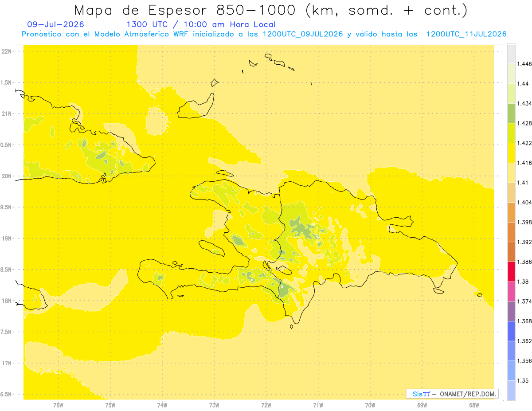Image resolution: width=532 pixels, height=411 pixels.
Task: Click the legend value '1.392'
Action: [x=525, y=242]
